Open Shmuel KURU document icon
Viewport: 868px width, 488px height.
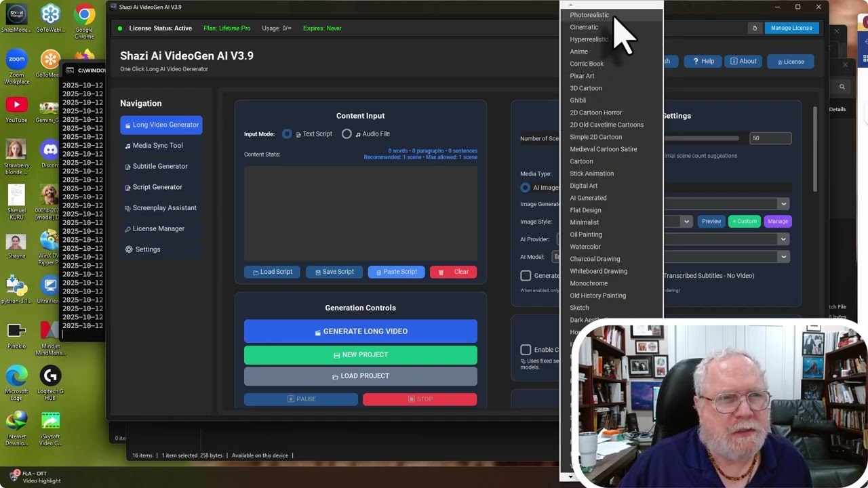tap(16, 202)
